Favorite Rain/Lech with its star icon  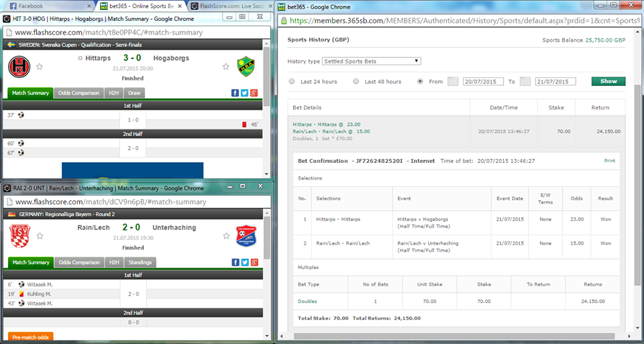tap(40, 236)
